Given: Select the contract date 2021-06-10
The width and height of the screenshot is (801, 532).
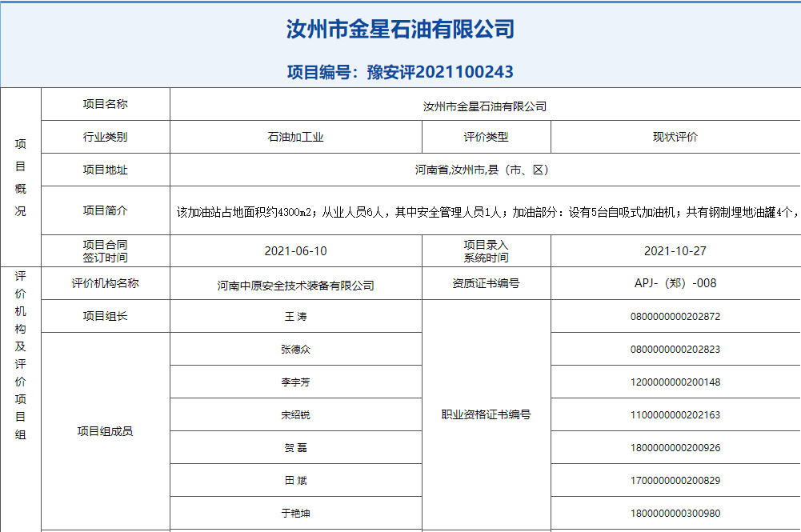Looking at the screenshot, I should tap(296, 251).
